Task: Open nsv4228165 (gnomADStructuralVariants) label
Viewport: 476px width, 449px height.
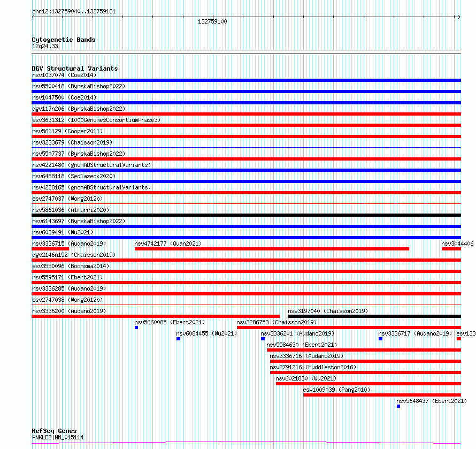Action: tap(91, 187)
